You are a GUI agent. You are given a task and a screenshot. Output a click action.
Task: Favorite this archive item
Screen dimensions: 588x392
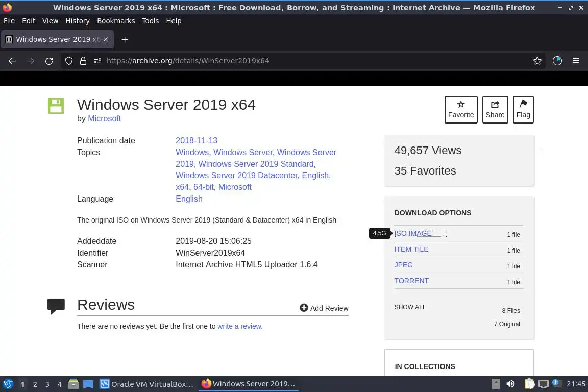pos(461,110)
